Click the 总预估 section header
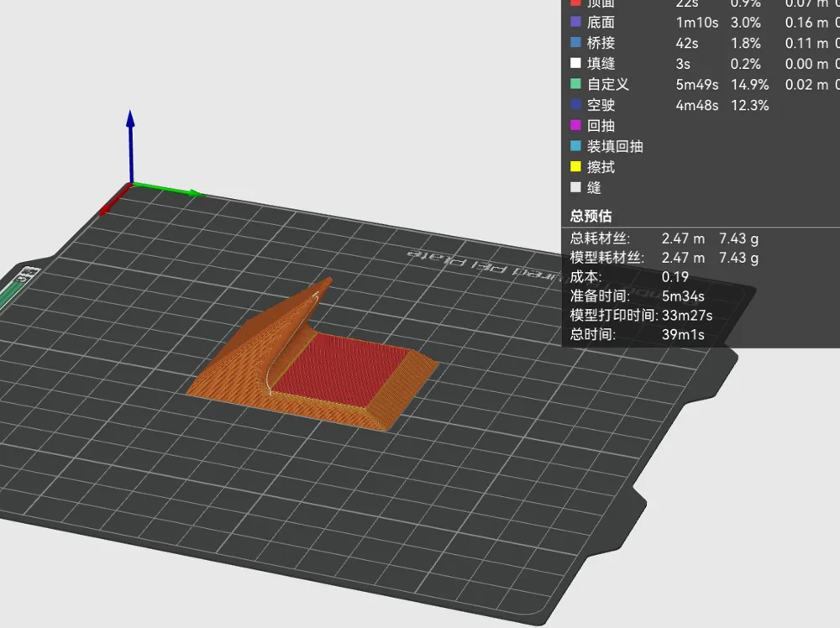The image size is (840, 628). pyautogui.click(x=591, y=216)
